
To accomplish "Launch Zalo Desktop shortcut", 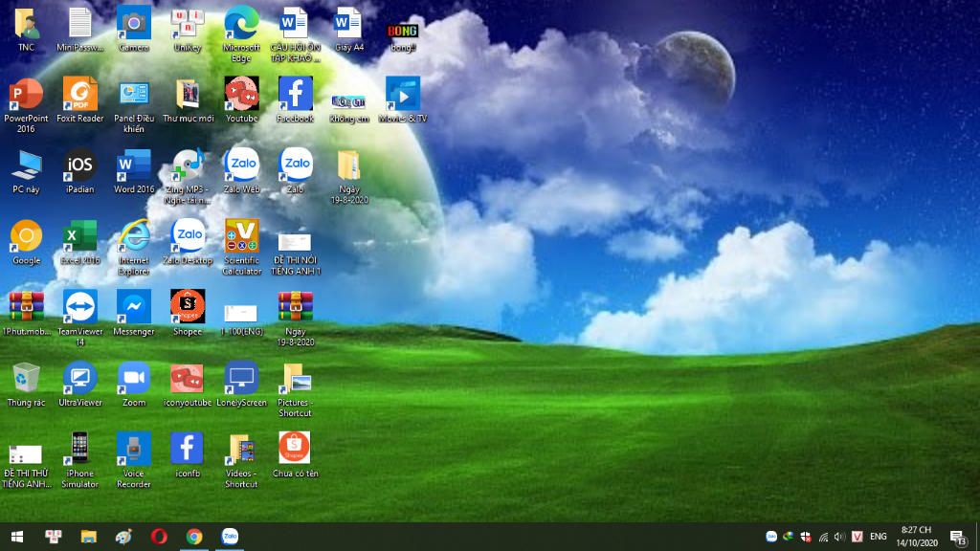I will (188, 237).
